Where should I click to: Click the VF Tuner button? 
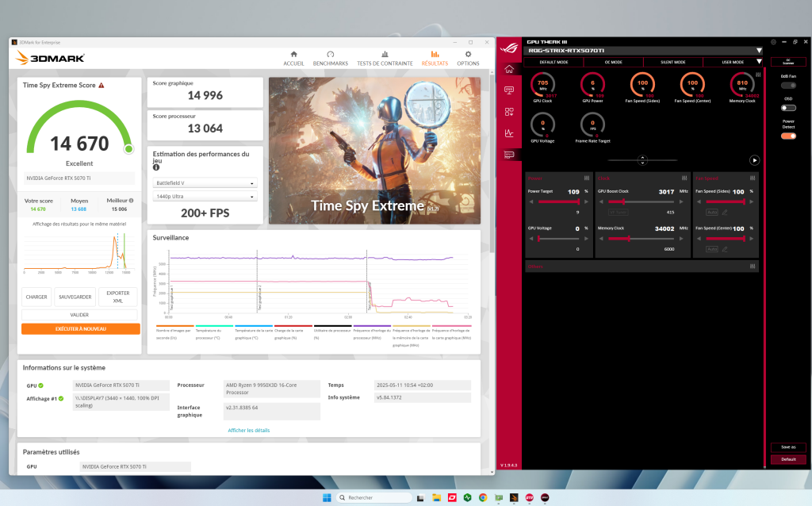pyautogui.click(x=618, y=213)
